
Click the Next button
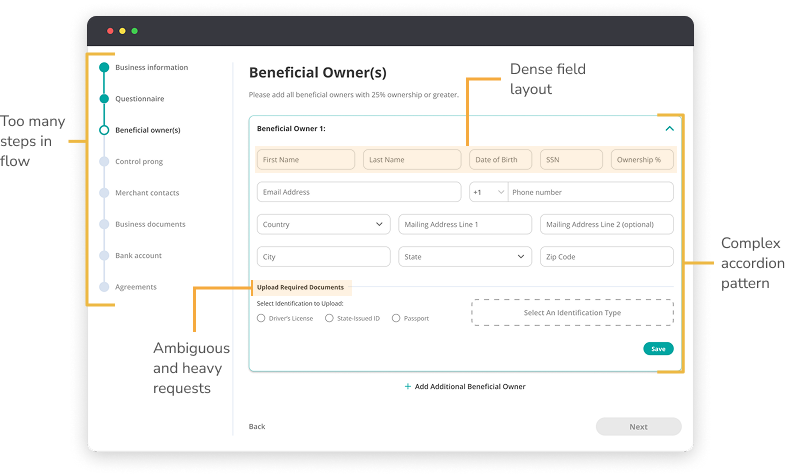click(x=638, y=426)
